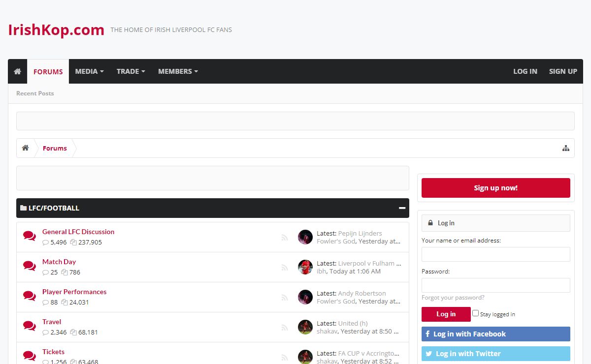Click the red Log in button
The width and height of the screenshot is (591, 364).
[446, 314]
